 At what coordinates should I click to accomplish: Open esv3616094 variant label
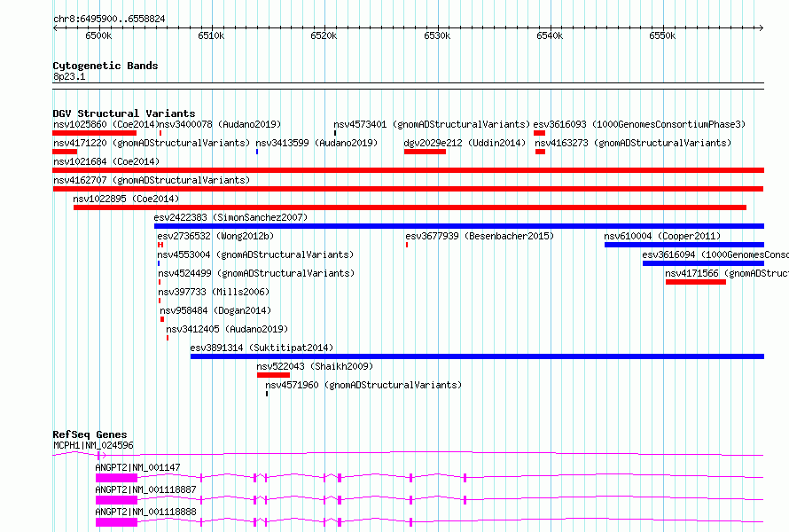715,254
